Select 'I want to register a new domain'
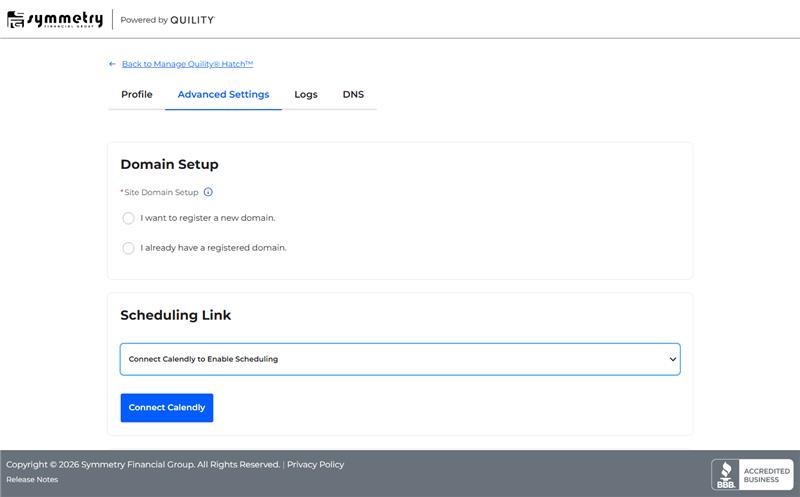The width and height of the screenshot is (800, 497). [128, 218]
